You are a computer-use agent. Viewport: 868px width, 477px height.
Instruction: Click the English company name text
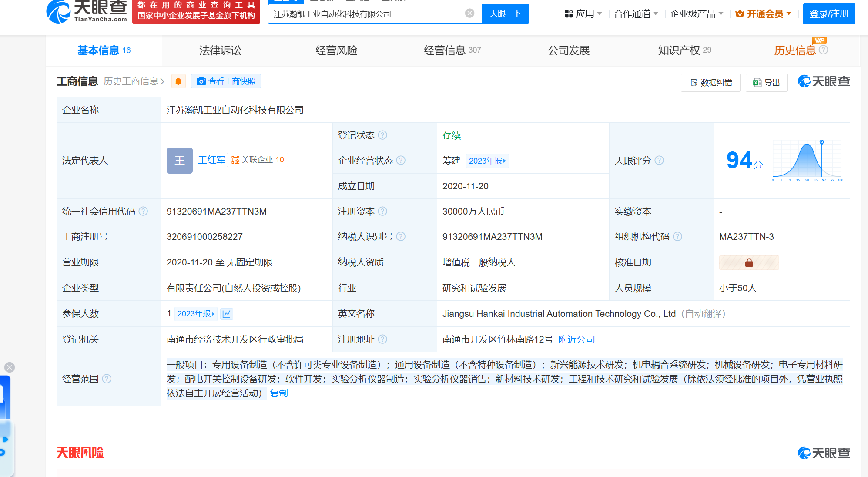[x=559, y=314]
